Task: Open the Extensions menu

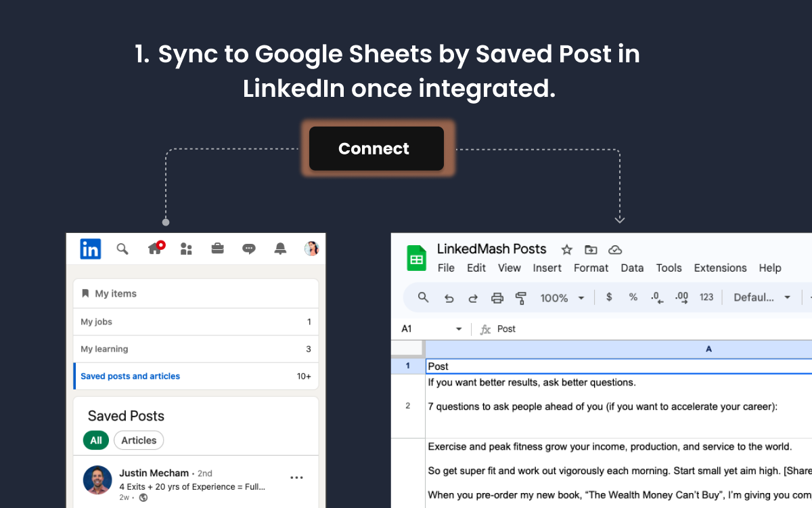Action: [x=721, y=268]
